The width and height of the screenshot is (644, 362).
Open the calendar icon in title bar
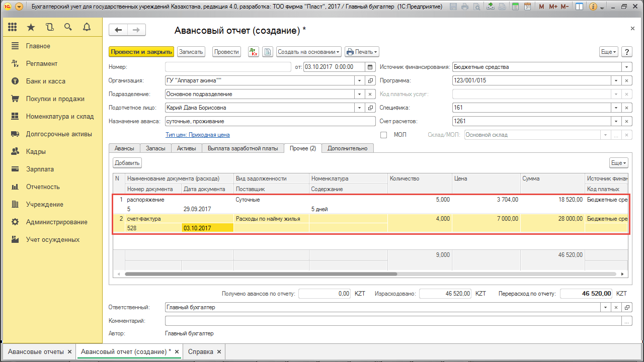click(527, 7)
